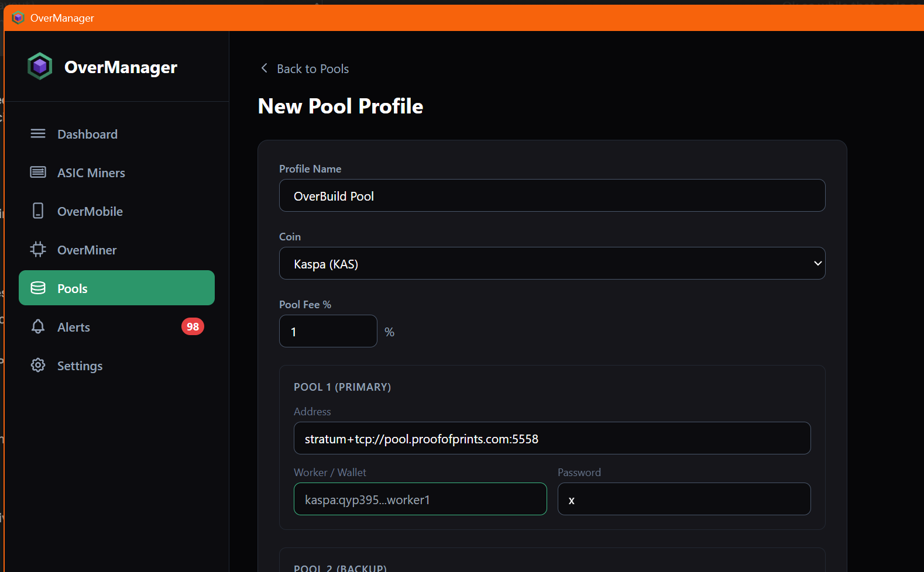Click the Worker / Wallet label

330,473
